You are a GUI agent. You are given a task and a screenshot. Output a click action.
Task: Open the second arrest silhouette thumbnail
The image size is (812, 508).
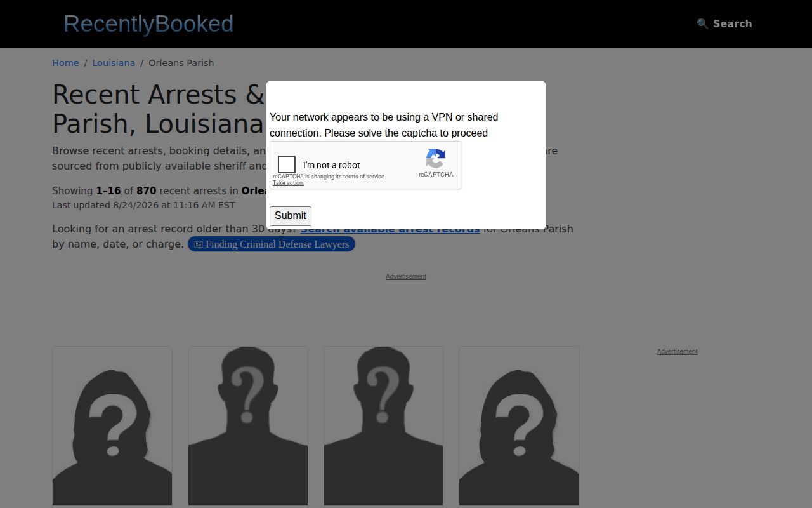[x=248, y=426]
